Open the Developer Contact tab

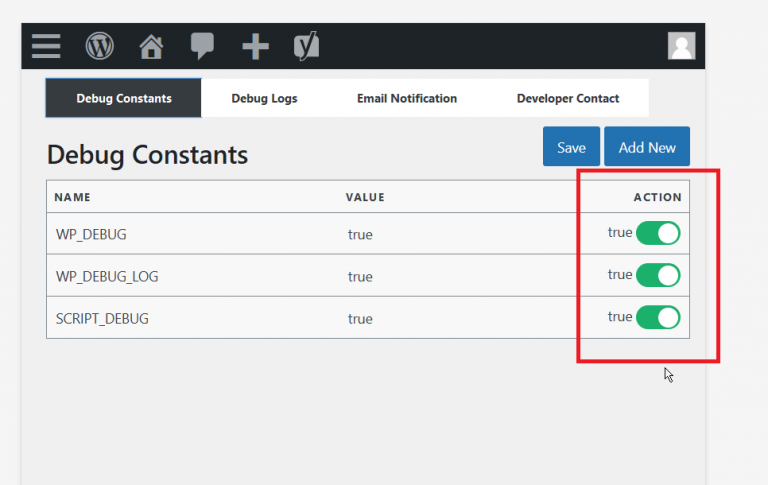[568, 98]
